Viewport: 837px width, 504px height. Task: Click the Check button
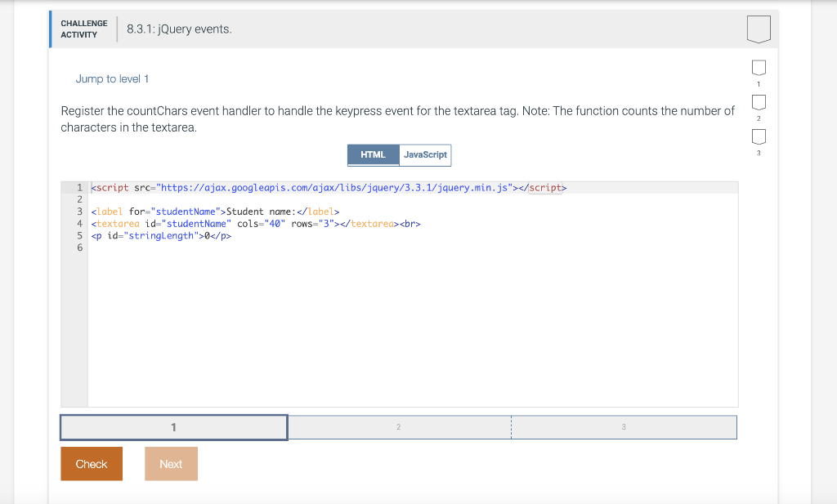92,464
